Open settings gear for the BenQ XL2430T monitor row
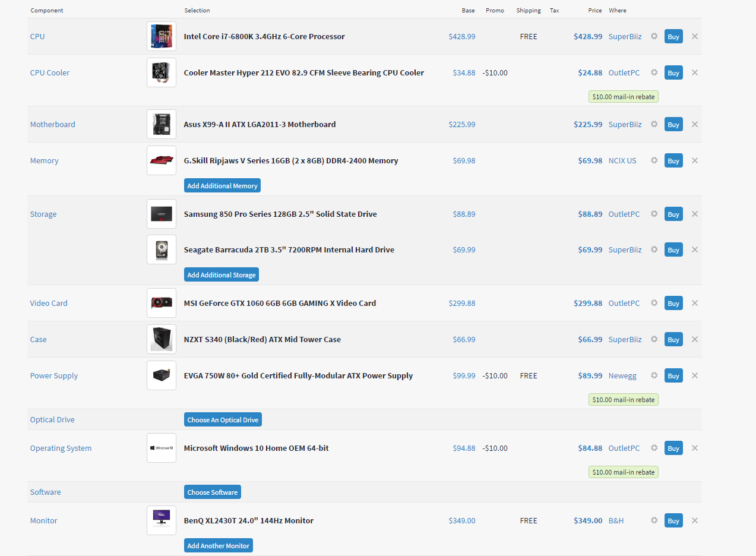Screen dimensions: 756x556 654,520
